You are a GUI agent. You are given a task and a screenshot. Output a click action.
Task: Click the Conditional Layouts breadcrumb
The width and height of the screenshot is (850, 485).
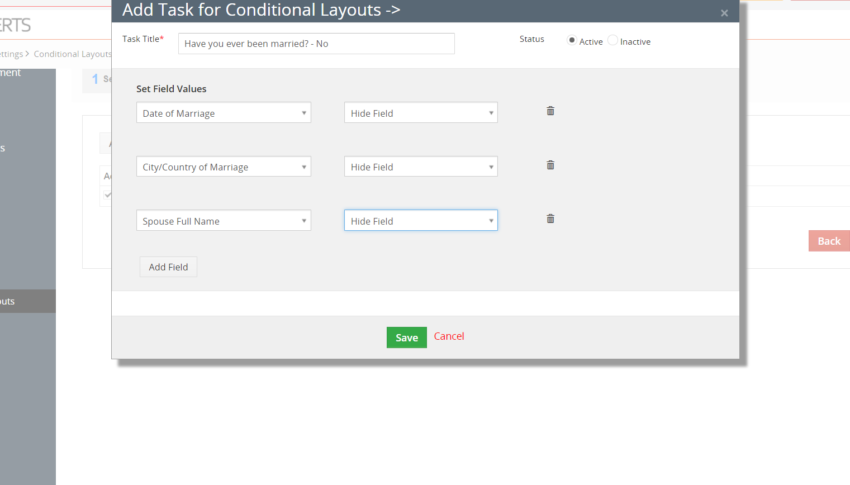click(x=73, y=54)
